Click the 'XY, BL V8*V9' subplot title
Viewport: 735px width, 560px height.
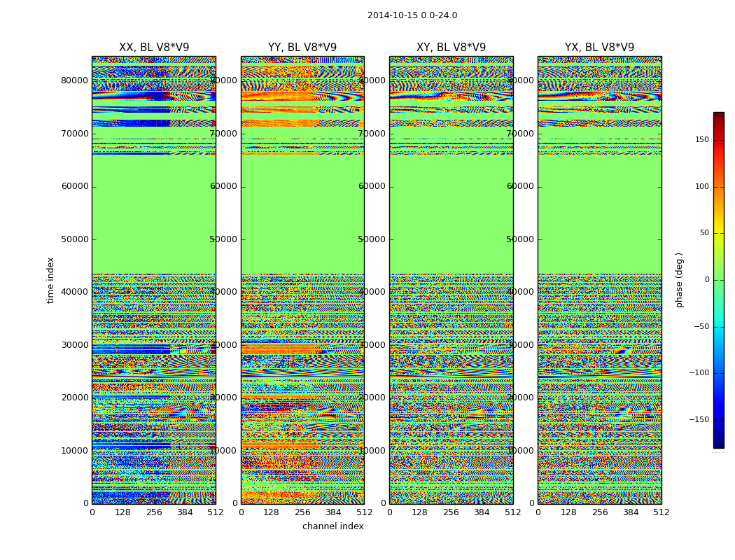pos(451,48)
